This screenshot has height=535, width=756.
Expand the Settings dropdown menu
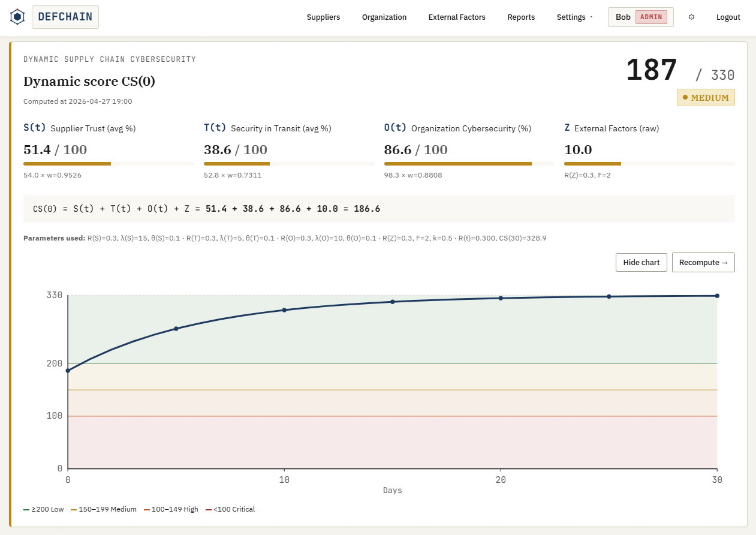[574, 17]
